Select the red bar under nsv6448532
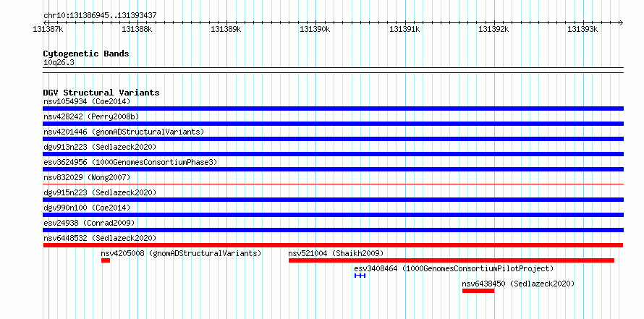The image size is (644, 319). point(333,245)
